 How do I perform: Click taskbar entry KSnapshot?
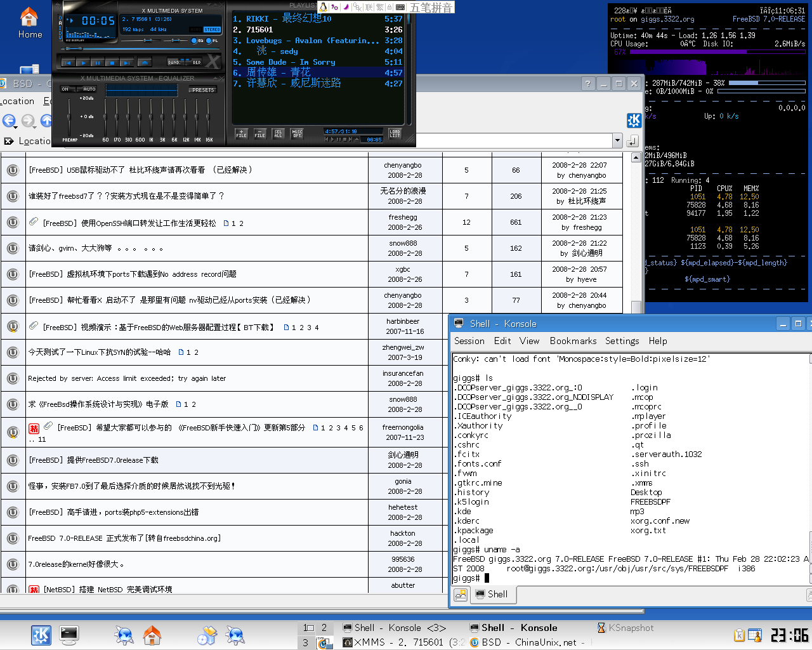pyautogui.click(x=625, y=628)
